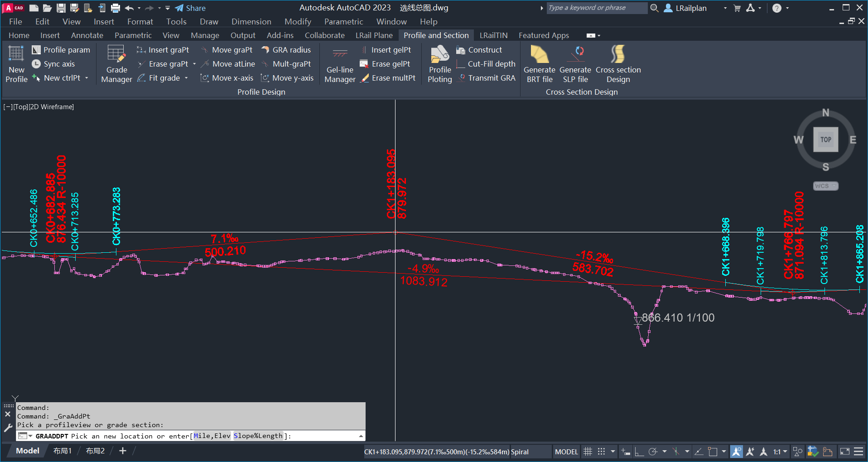The height and width of the screenshot is (462, 868).
Task: Open the polar tracking angles dropdown
Action: tap(665, 451)
